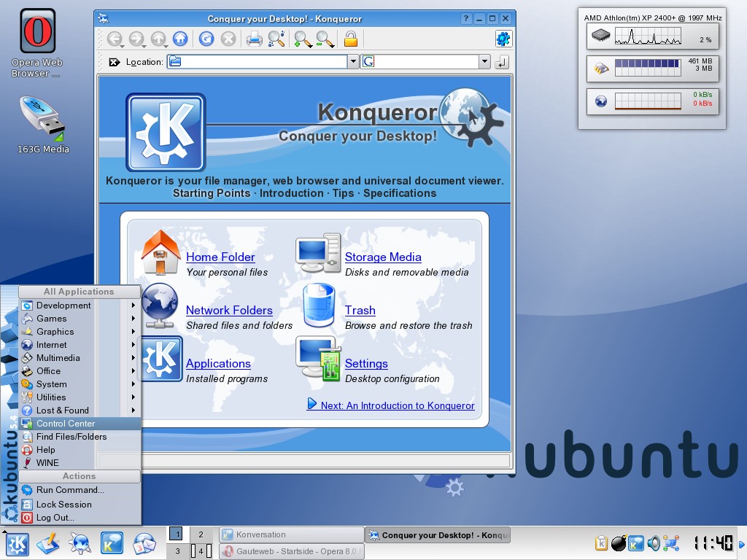The image size is (747, 560).
Task: Expand the Graphics submenu
Action: click(80, 332)
